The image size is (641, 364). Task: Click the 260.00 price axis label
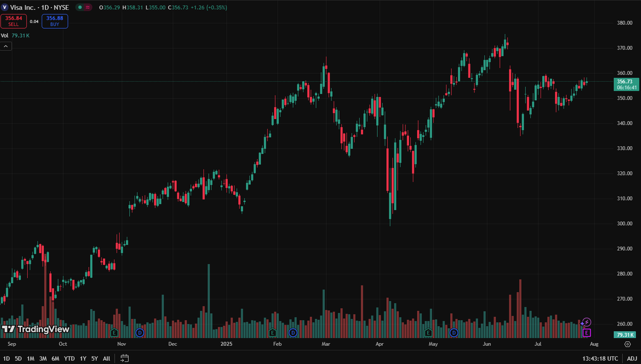[x=625, y=324]
